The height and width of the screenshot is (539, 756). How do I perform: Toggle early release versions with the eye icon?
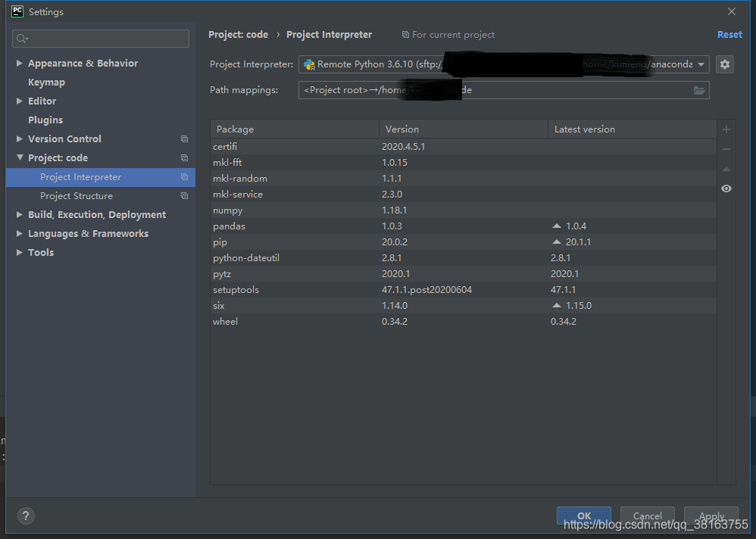click(x=726, y=188)
